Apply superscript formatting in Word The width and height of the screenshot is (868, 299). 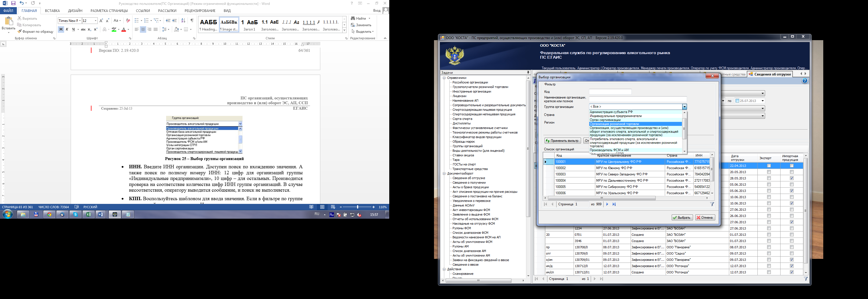[x=96, y=30]
